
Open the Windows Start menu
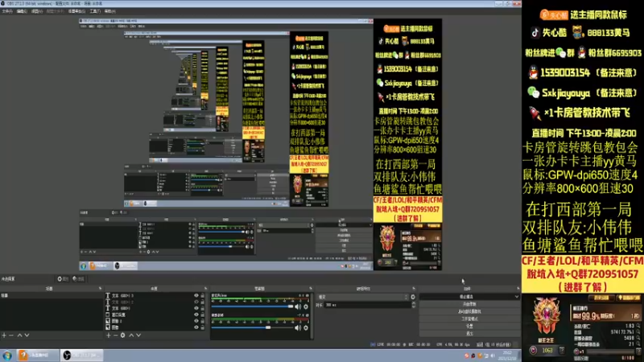[x=7, y=356]
